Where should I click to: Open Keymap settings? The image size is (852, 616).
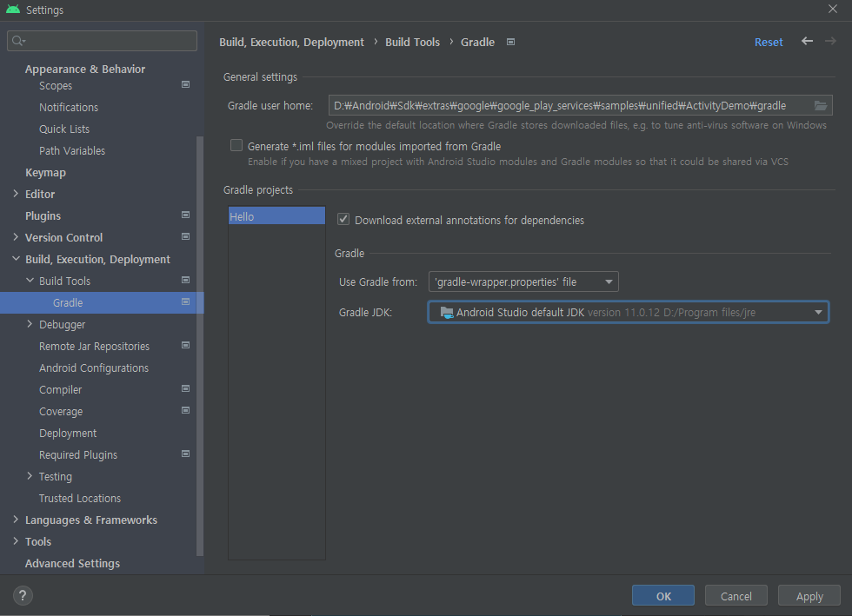[x=45, y=172]
